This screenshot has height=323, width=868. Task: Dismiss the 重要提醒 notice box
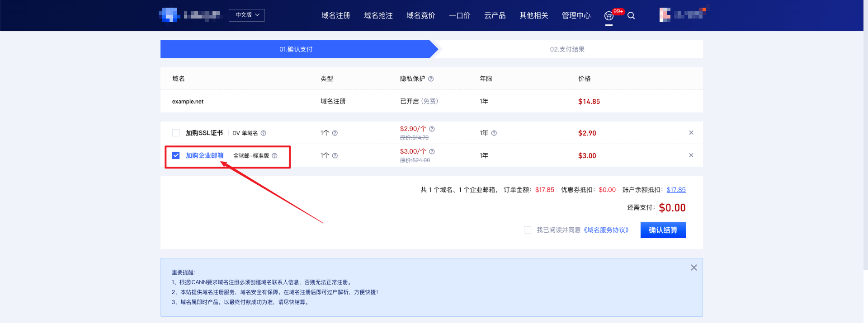tap(693, 267)
